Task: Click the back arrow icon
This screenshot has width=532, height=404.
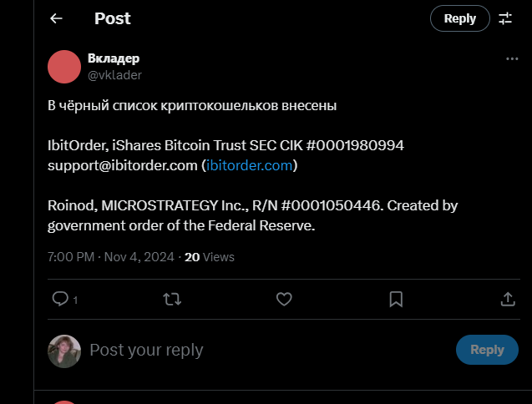Action: point(56,18)
